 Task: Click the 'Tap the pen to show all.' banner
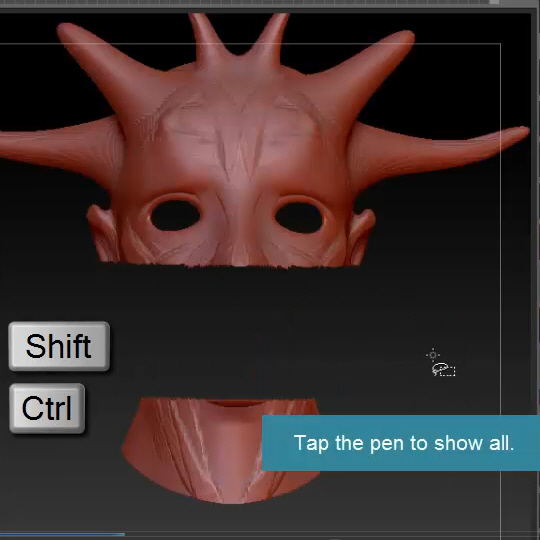coord(401,443)
